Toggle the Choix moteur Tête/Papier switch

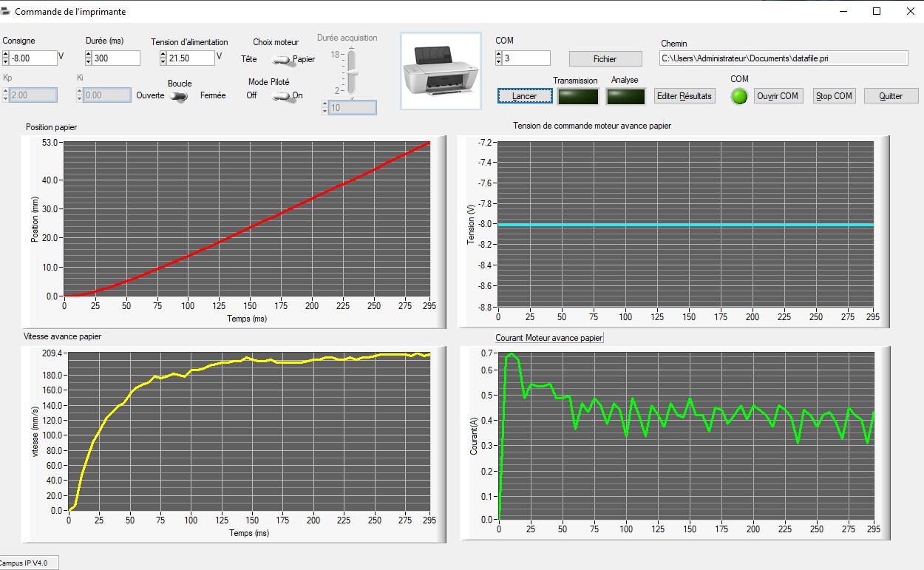[281, 59]
